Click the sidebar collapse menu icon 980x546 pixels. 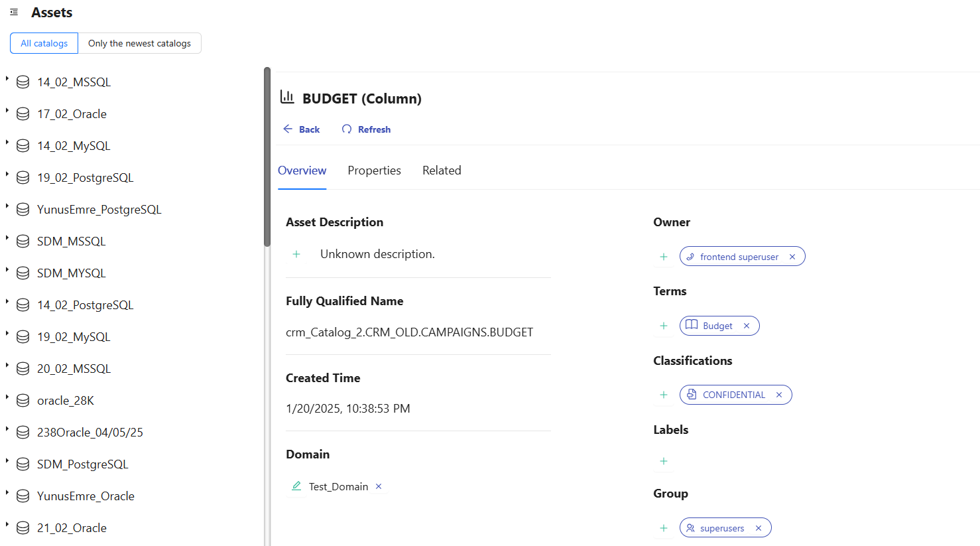tap(14, 13)
